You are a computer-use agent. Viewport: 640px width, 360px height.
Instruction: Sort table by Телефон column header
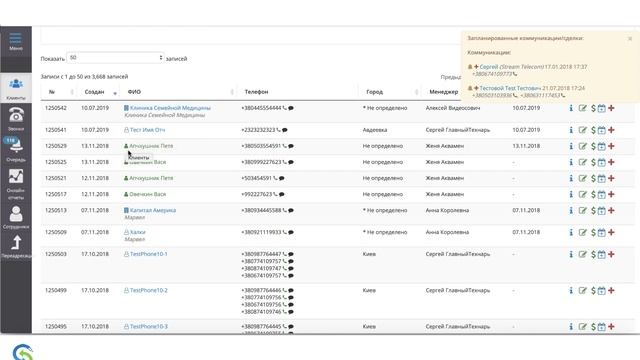pyautogui.click(x=256, y=92)
